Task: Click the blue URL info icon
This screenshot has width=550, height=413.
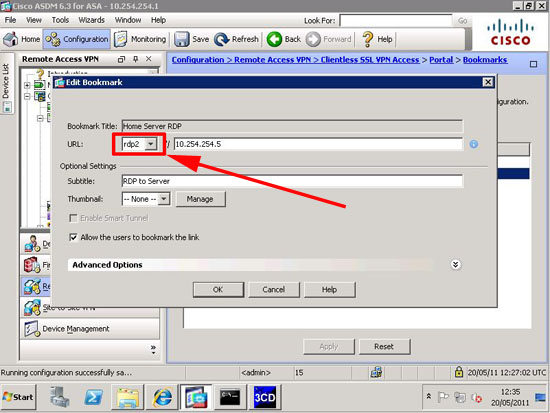Action: [x=474, y=144]
